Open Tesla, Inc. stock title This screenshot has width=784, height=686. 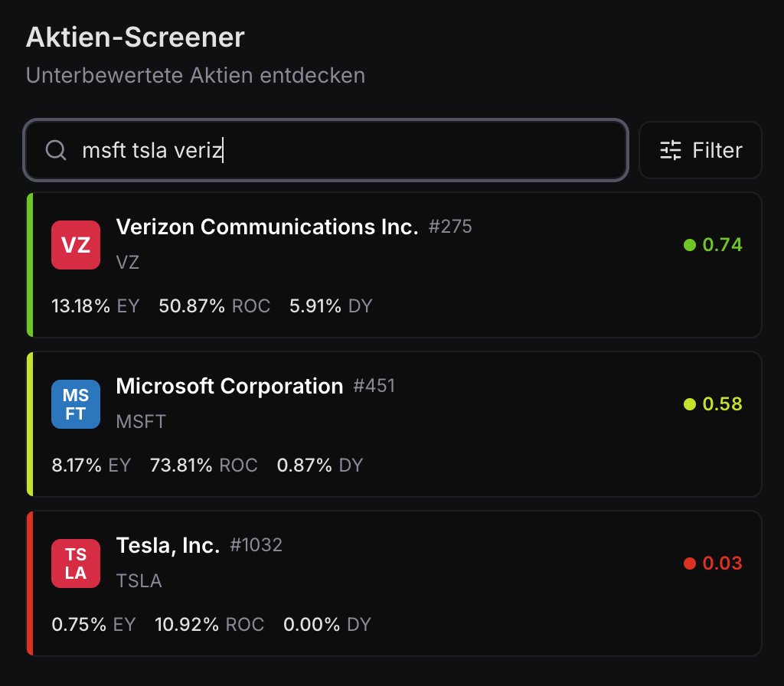168,545
